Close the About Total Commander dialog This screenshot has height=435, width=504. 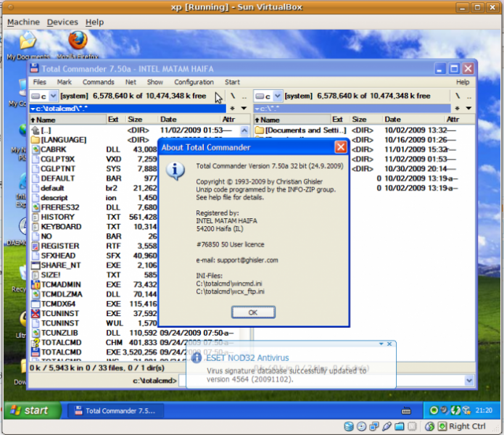[x=340, y=147]
